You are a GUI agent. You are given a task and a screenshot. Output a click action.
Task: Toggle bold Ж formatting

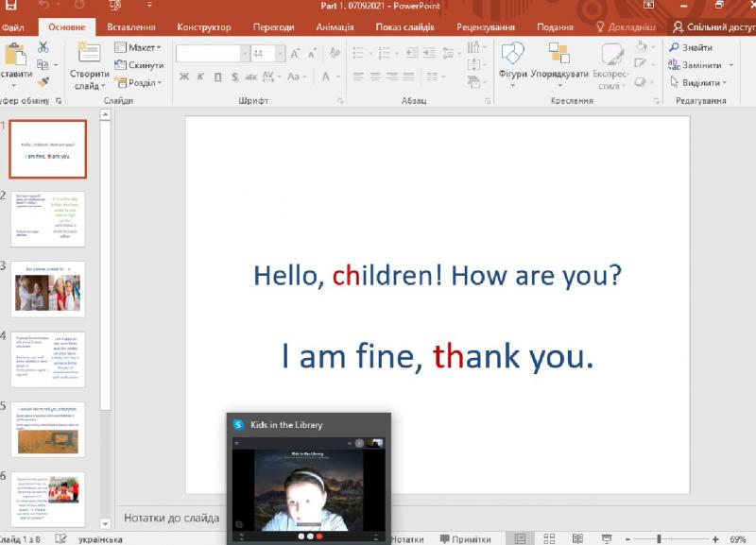183,77
